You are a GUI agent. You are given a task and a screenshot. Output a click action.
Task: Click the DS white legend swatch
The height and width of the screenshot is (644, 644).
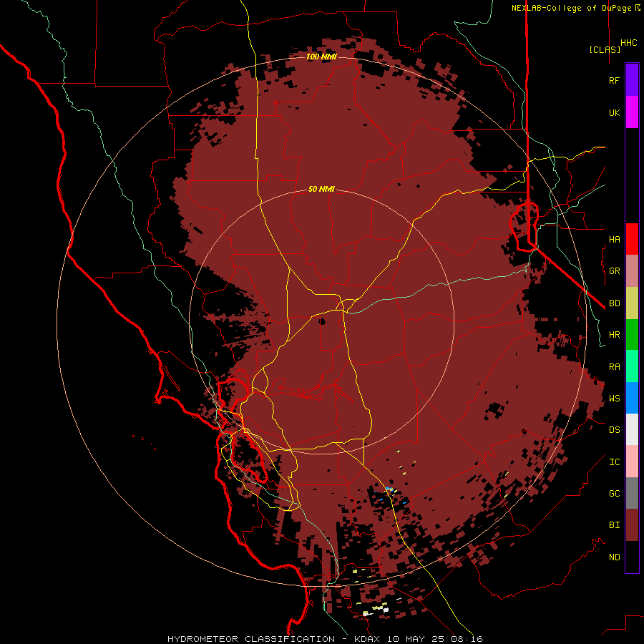click(x=632, y=429)
